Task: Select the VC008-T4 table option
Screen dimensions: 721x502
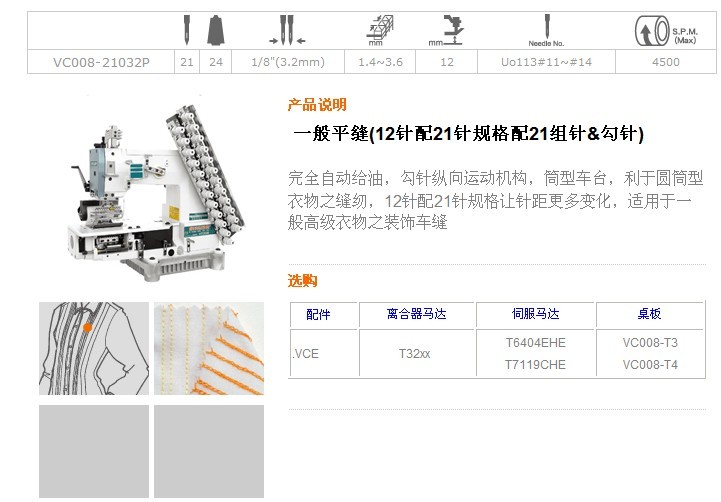Action: pos(650,365)
